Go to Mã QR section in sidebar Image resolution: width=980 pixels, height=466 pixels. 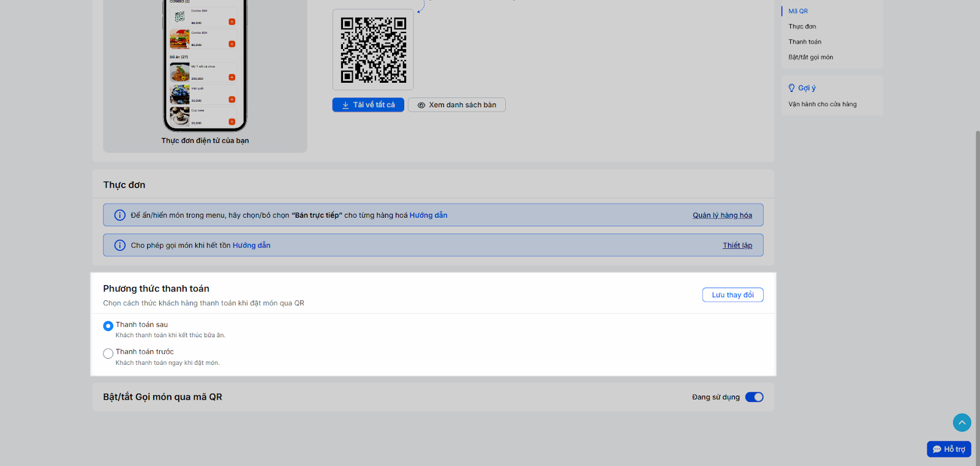tap(798, 11)
